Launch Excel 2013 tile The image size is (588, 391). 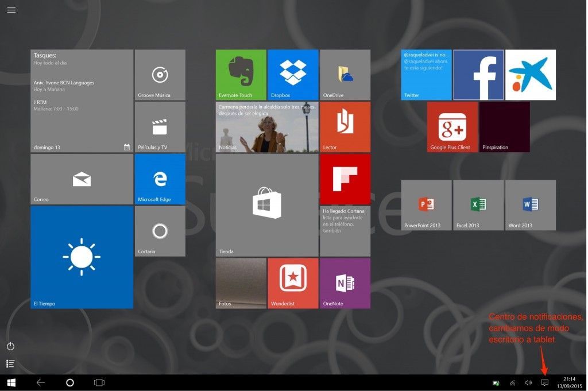click(478, 205)
